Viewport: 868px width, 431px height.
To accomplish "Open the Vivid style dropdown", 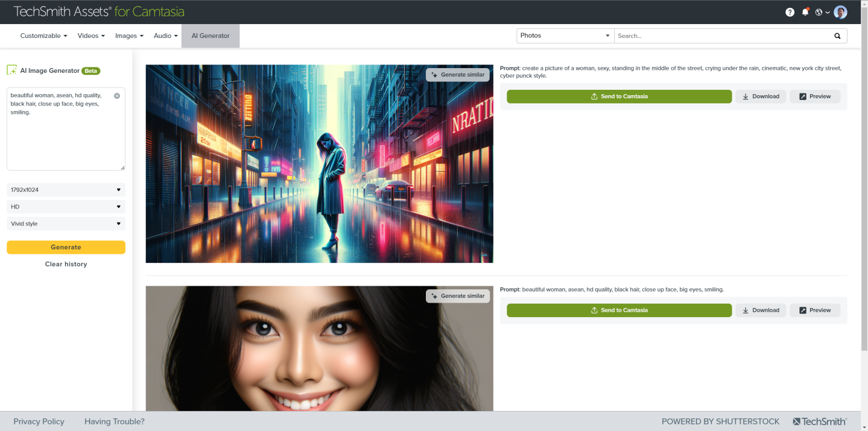I will coord(66,223).
